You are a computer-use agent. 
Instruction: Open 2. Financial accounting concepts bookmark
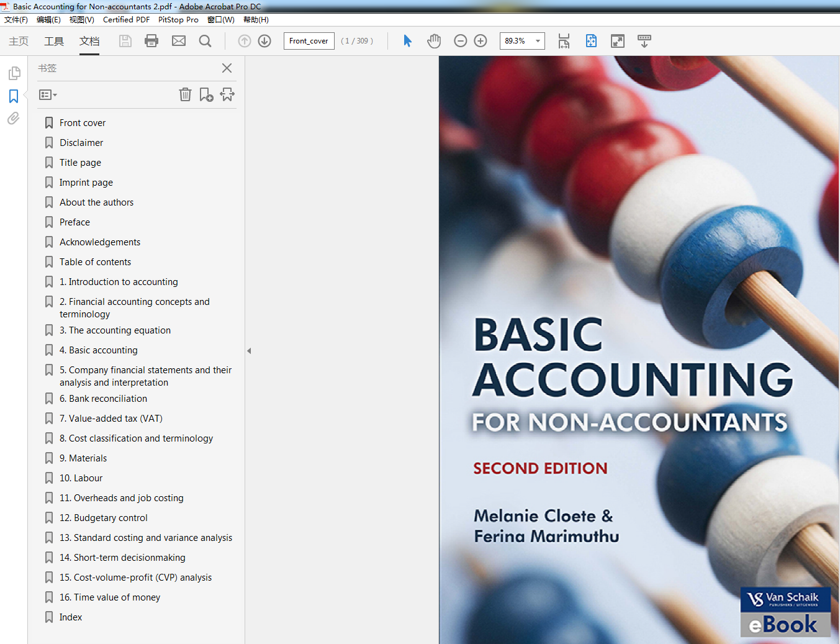tap(135, 308)
